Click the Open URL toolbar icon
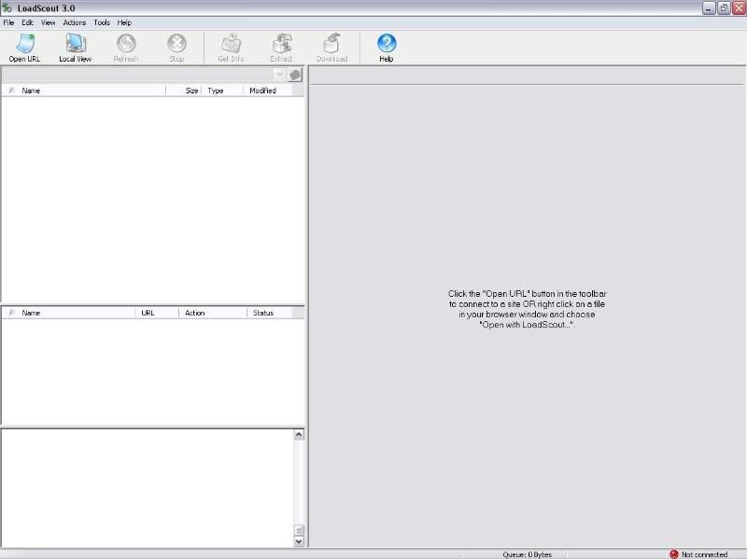This screenshot has width=747, height=560. (x=24, y=48)
